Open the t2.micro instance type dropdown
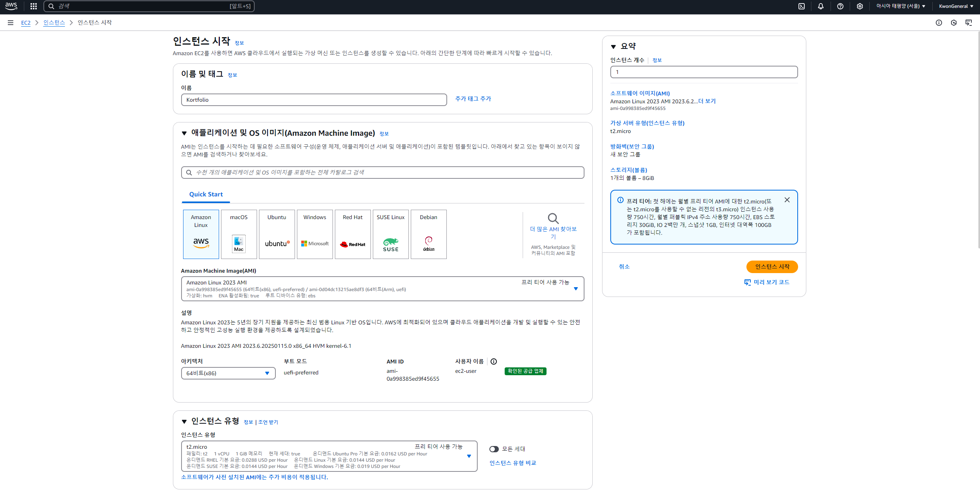The height and width of the screenshot is (491, 980). (x=329, y=456)
